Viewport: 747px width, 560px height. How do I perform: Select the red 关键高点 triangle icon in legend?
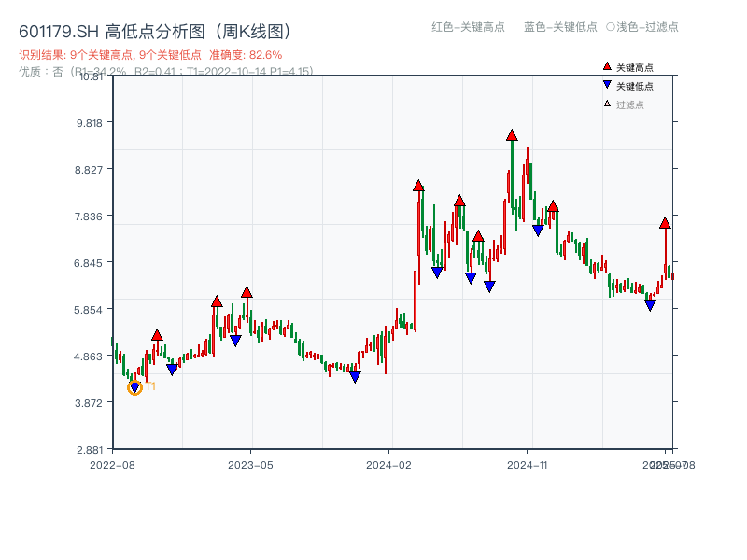(606, 66)
